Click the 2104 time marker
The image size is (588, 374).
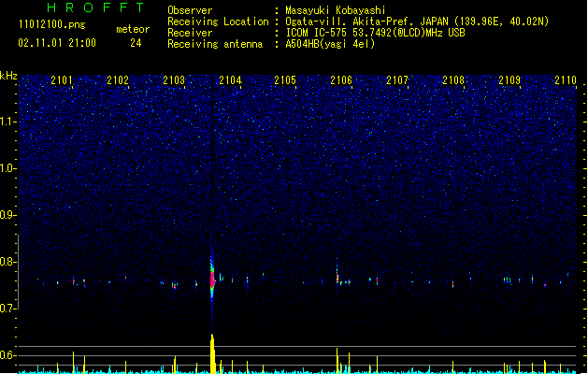pyautogui.click(x=230, y=80)
